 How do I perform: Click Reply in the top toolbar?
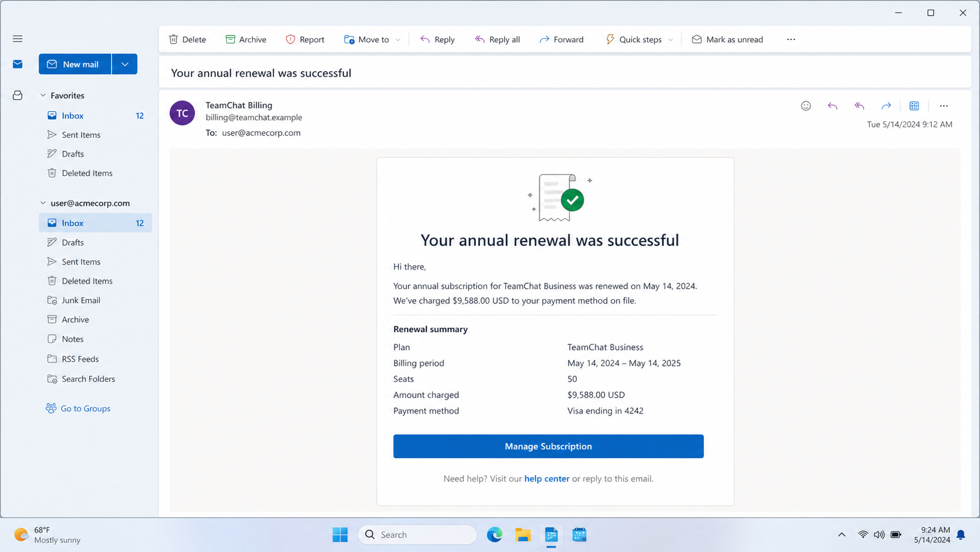(x=438, y=39)
